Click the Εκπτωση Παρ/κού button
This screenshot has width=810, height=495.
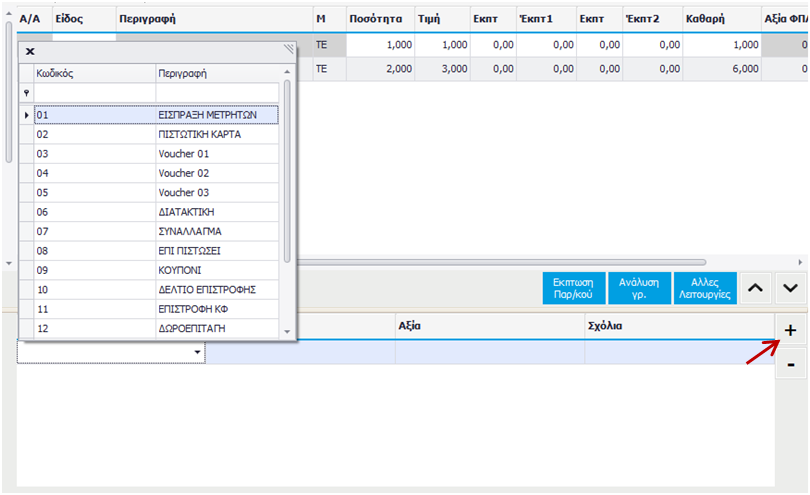573,289
